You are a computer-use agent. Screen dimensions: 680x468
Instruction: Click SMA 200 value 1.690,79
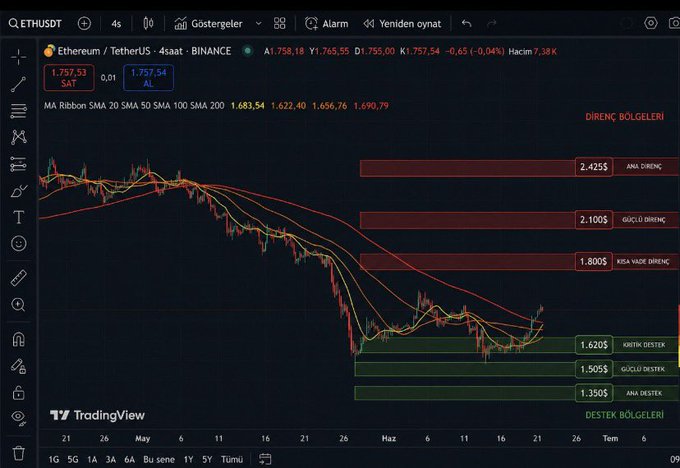click(371, 105)
